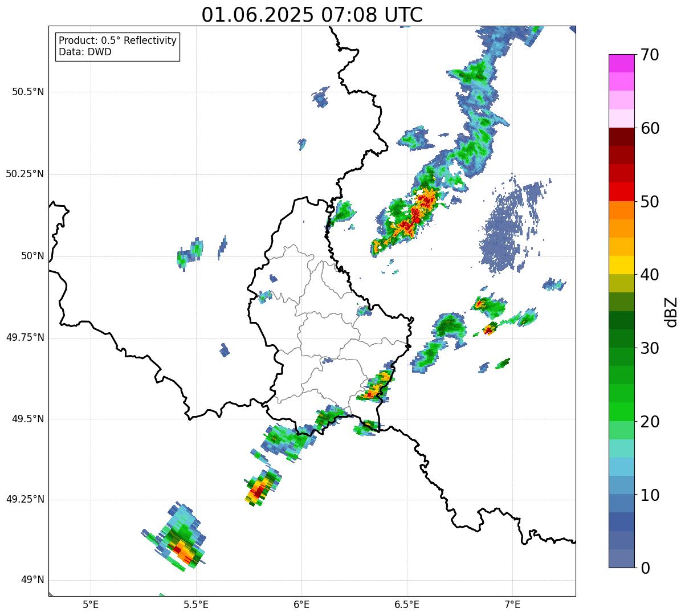Click the 50°N latitude label
685x616 pixels.
pos(32,256)
